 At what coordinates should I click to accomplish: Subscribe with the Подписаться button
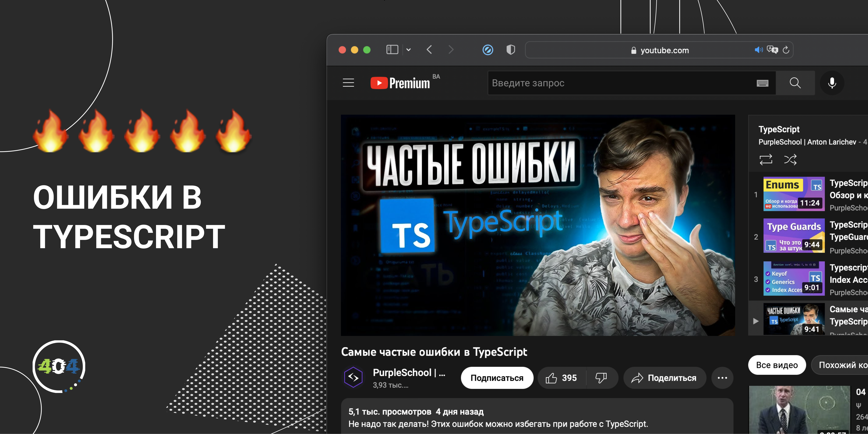coord(497,378)
